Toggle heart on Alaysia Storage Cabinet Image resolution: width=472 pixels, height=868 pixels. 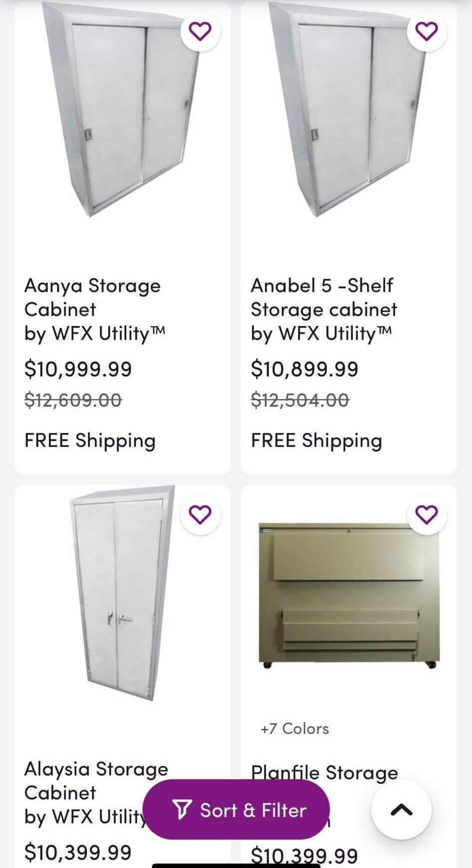(x=200, y=515)
